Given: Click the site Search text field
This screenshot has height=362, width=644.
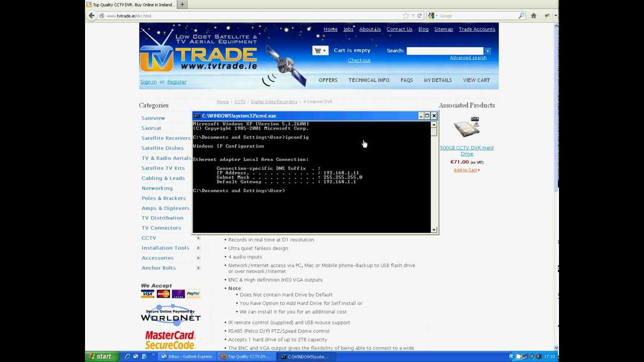Looking at the screenshot, I should 445,51.
